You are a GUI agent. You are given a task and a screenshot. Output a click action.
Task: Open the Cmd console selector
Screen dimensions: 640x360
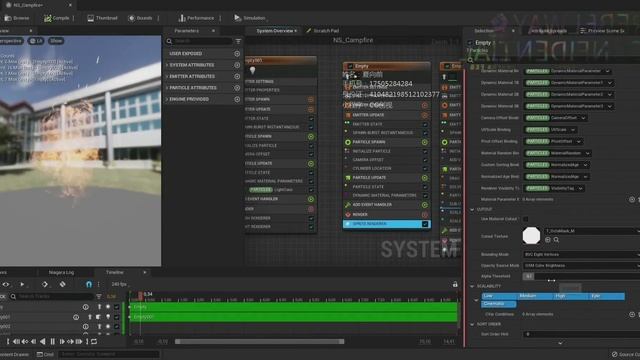45,354
